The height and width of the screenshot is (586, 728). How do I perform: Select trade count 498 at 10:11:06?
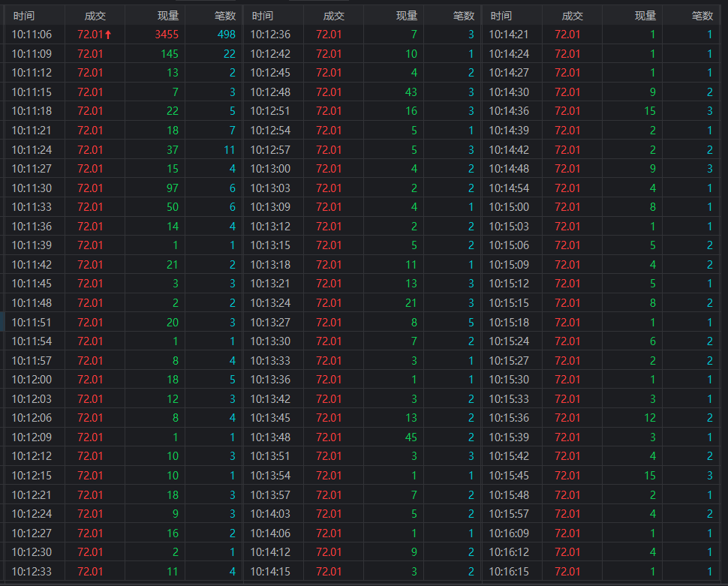[x=227, y=35]
